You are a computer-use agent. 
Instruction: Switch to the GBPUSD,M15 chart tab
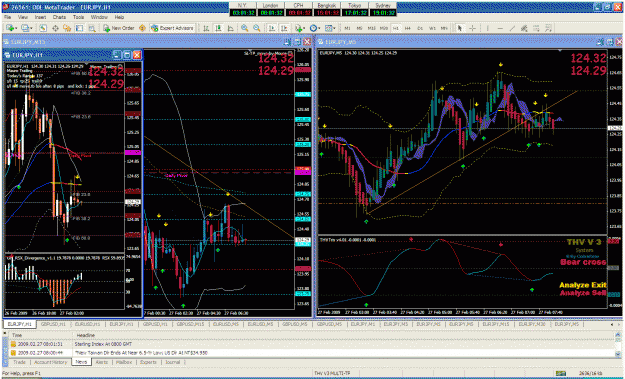pyautogui.click(x=191, y=324)
